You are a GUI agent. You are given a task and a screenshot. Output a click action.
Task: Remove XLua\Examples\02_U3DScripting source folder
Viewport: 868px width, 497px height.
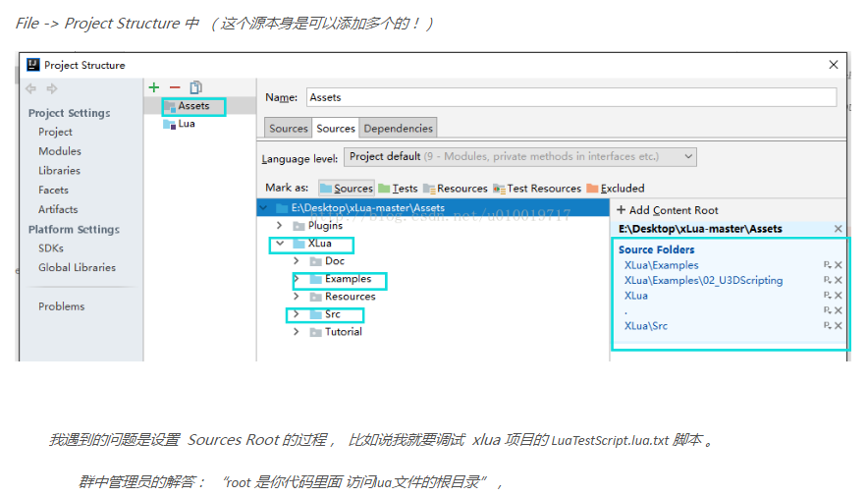coord(839,280)
